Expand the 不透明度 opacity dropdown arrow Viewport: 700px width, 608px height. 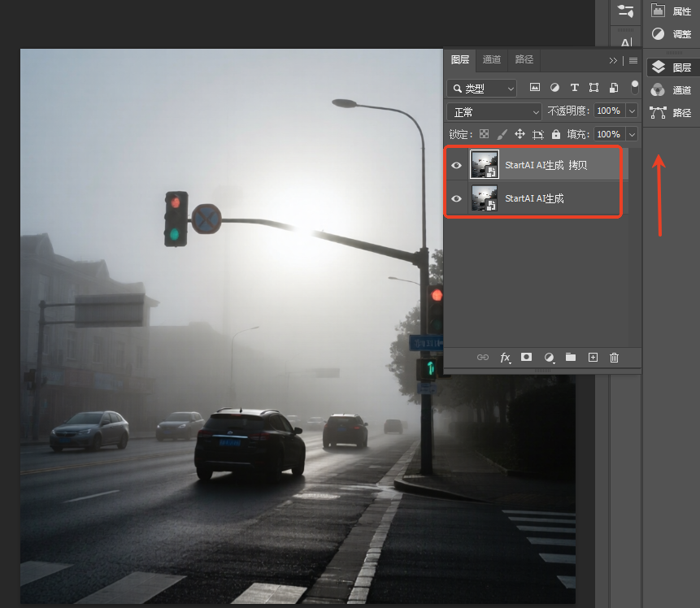pyautogui.click(x=633, y=111)
